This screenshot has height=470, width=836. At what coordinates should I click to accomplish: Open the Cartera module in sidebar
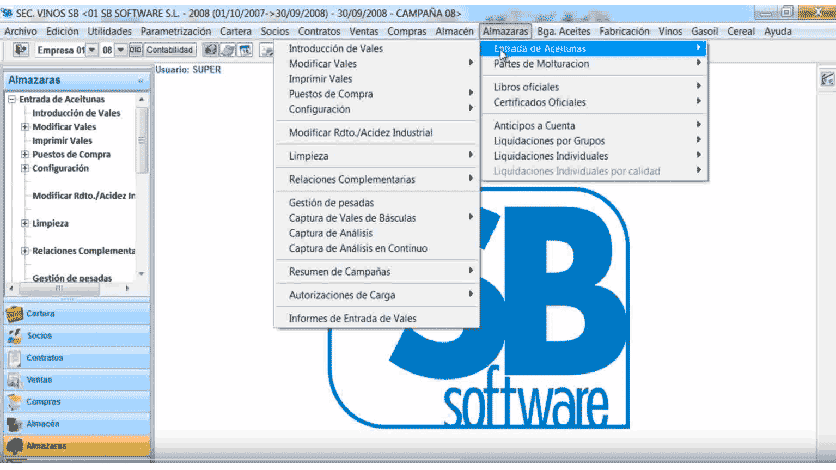[41, 314]
